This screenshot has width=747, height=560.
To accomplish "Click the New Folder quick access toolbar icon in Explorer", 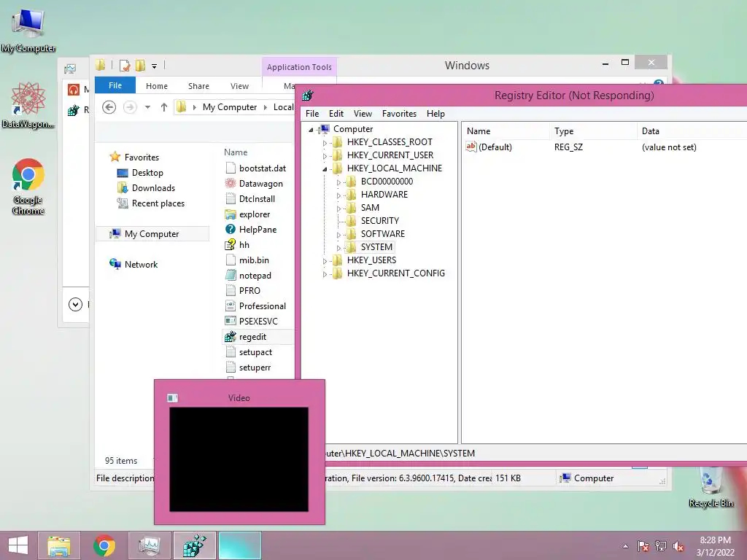I will [x=140, y=65].
